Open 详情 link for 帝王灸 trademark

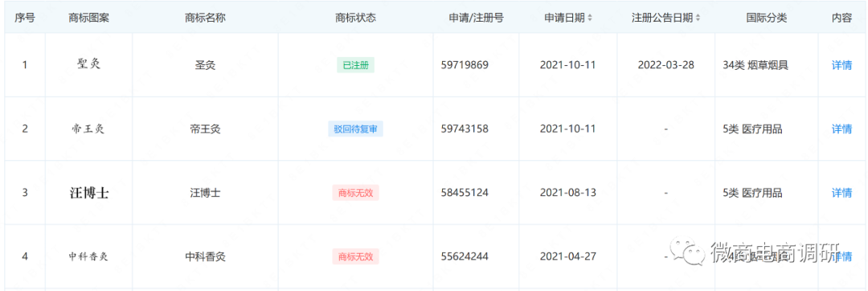tap(841, 129)
